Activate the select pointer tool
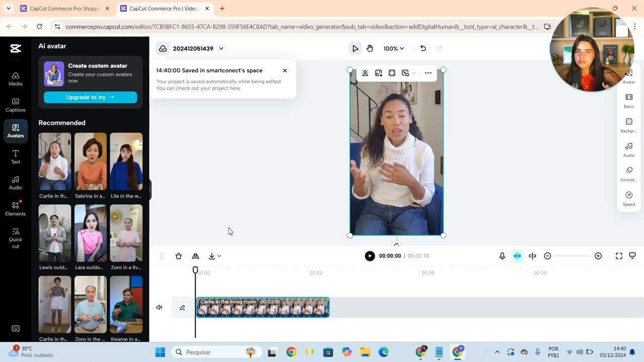 pyautogui.click(x=355, y=48)
